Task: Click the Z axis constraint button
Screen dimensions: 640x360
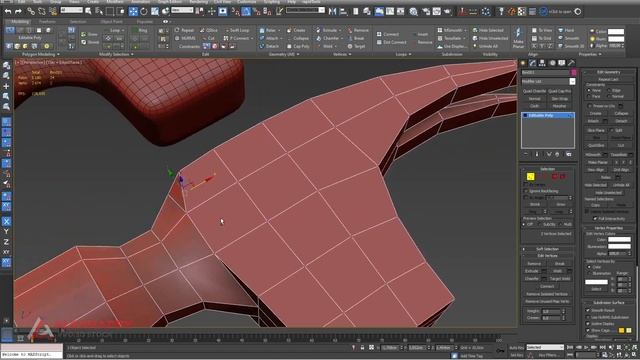Action: [x=7, y=242]
